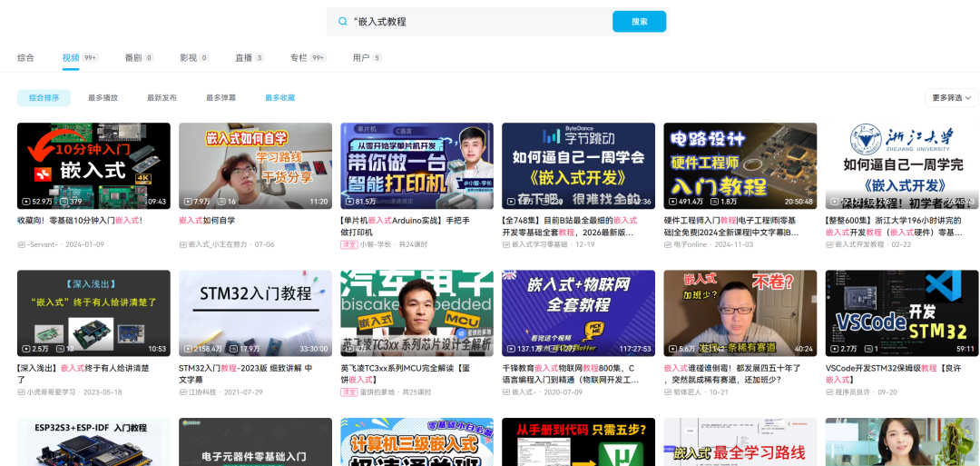Switch to the 综合 tab
The width and height of the screenshot is (980, 466).
coord(25,57)
